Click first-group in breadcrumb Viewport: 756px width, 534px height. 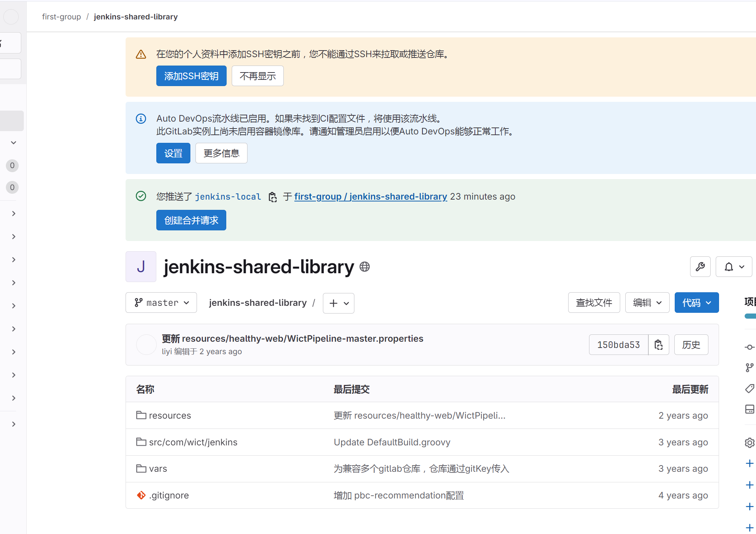tap(62, 17)
